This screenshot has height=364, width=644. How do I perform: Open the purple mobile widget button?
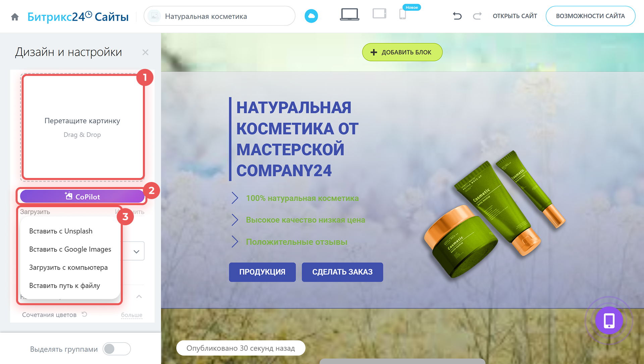(609, 320)
